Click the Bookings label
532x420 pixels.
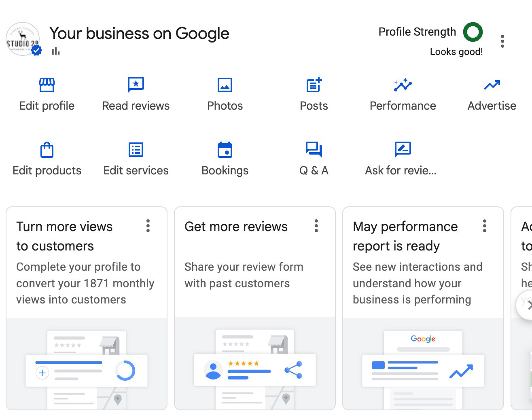[225, 170]
